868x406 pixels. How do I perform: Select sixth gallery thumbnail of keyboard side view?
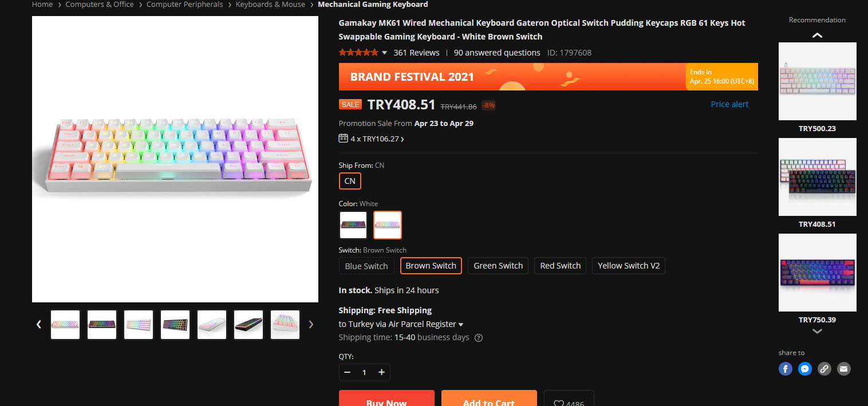pos(248,325)
